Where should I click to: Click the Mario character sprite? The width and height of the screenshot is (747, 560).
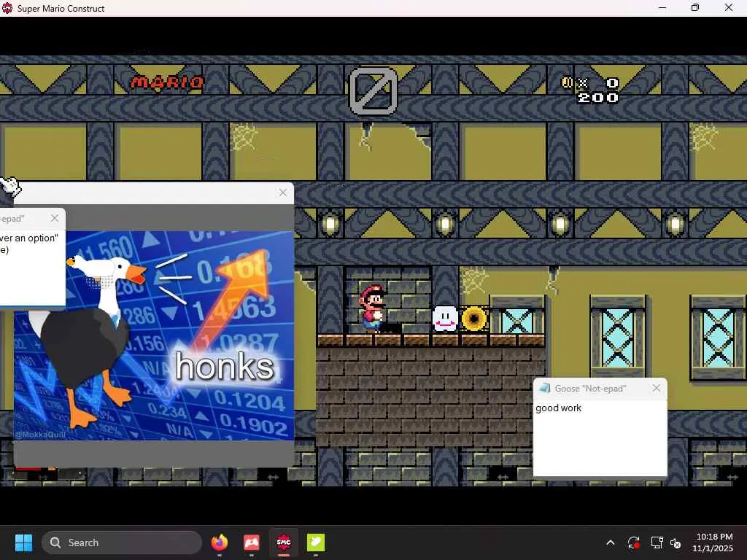[x=373, y=308]
